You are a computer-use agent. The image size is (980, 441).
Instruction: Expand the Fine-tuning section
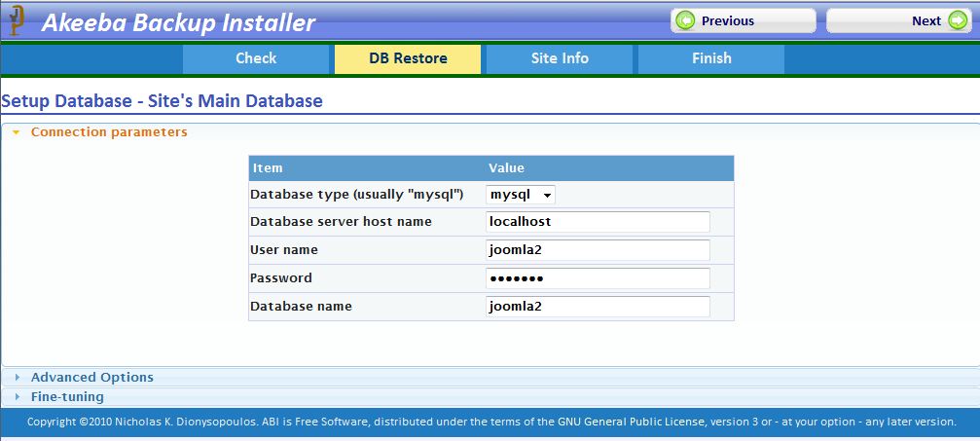tap(490, 396)
